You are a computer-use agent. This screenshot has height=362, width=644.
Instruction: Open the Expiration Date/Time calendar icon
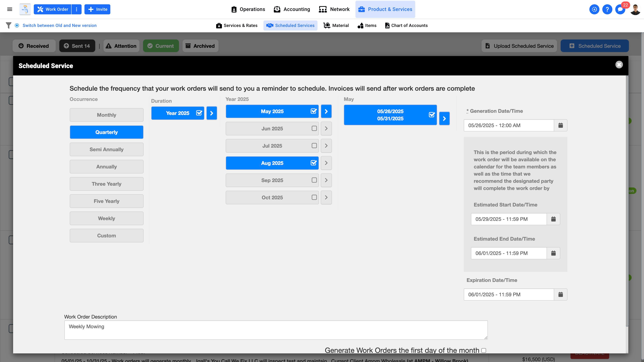tap(560, 294)
